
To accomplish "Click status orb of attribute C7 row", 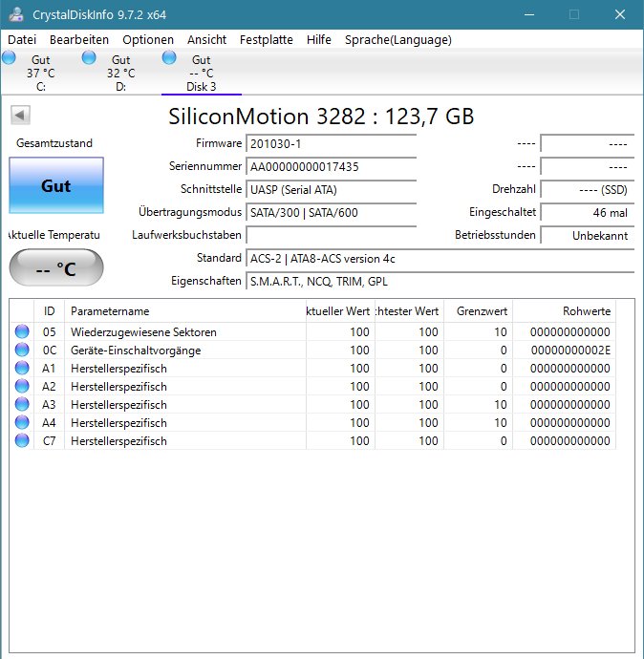I will pyautogui.click(x=22, y=440).
